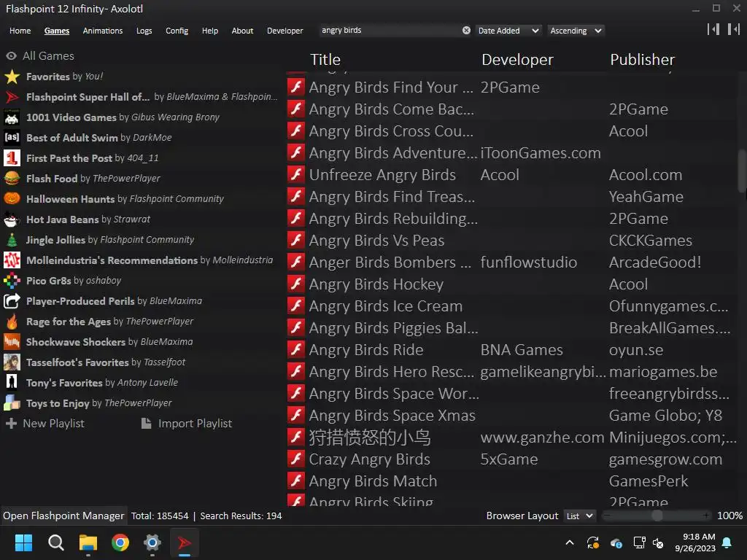
Task: Click Molleindustria's Recommendations icon
Action: pos(12,260)
